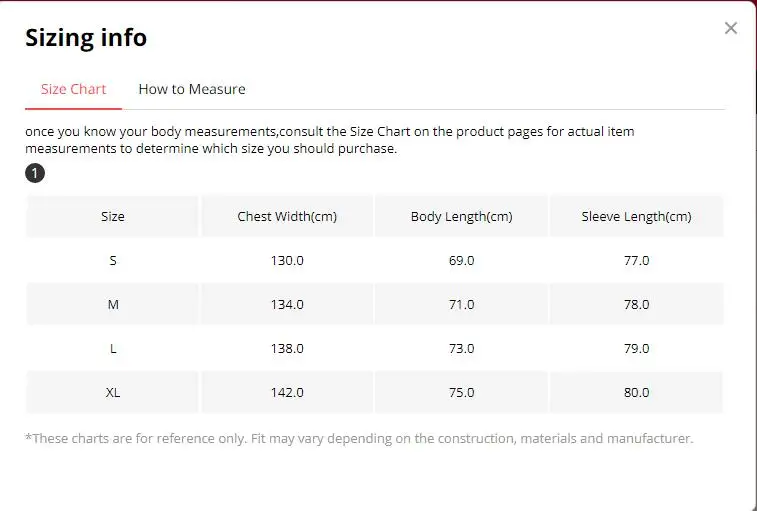
Task: Click the Chest Width(cm) column header
Action: [x=287, y=216]
